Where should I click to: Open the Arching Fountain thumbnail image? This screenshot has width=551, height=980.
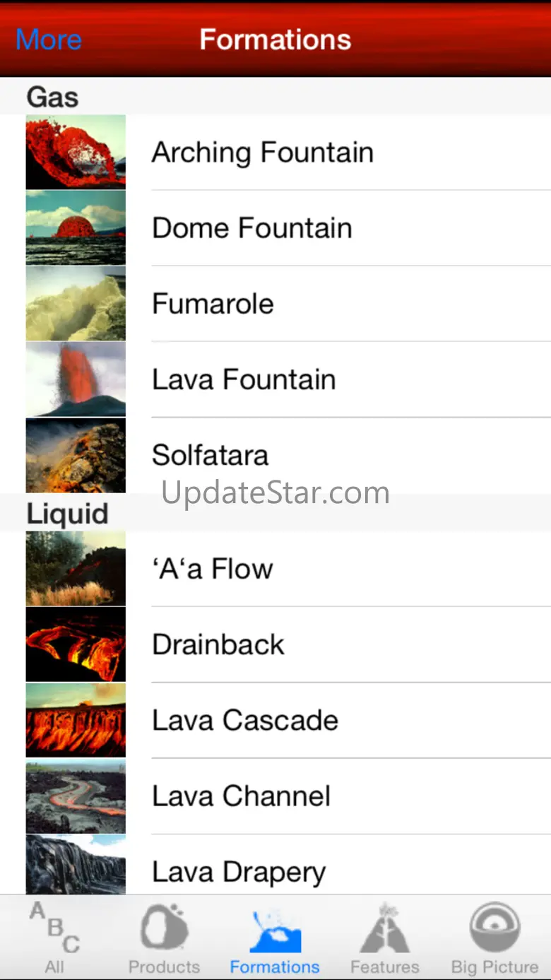coord(76,152)
